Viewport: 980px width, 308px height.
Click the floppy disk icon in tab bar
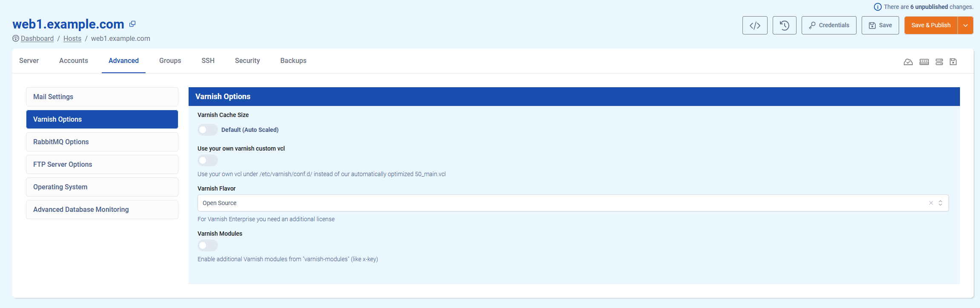[x=953, y=62]
